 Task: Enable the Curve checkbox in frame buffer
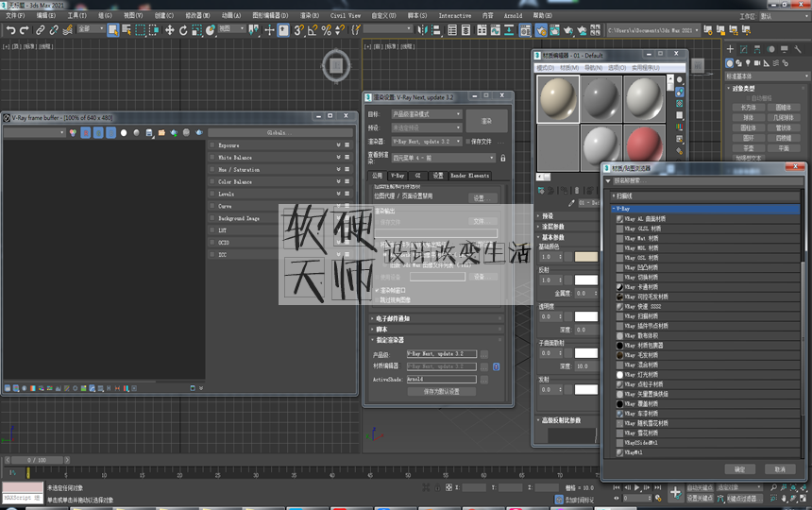click(212, 206)
